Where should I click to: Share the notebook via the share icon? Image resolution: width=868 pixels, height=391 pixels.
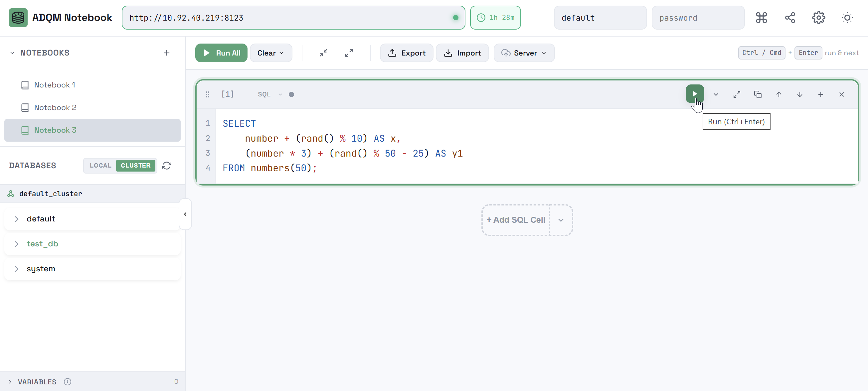[x=789, y=18]
